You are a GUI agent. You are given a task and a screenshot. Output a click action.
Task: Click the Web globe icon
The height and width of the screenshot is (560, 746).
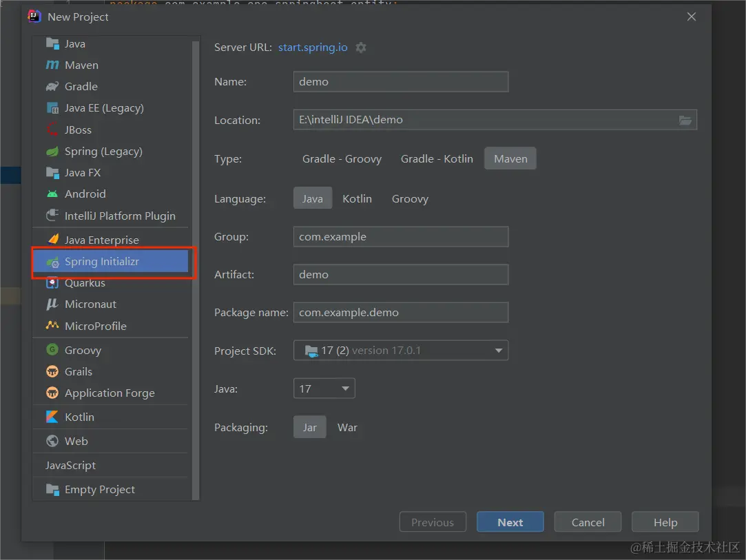pos(52,441)
